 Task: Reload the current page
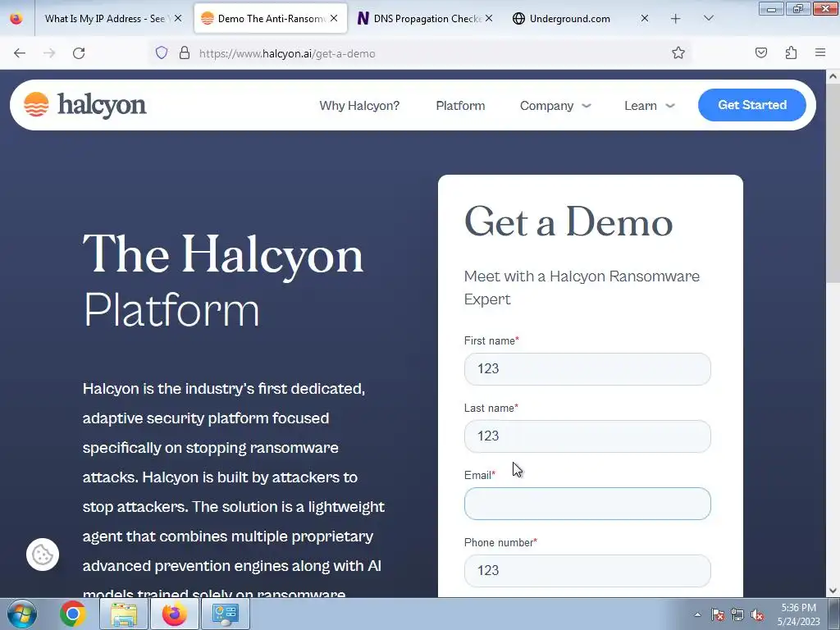click(x=79, y=53)
